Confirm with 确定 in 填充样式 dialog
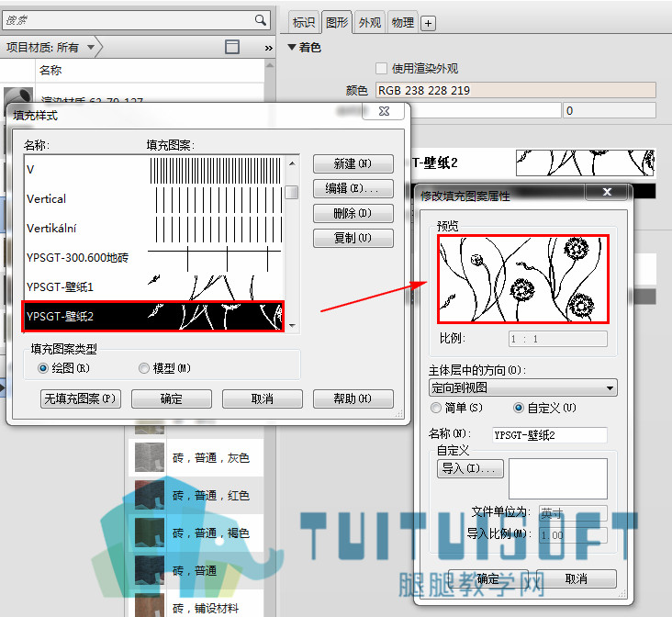This screenshot has width=672, height=617. tap(172, 398)
